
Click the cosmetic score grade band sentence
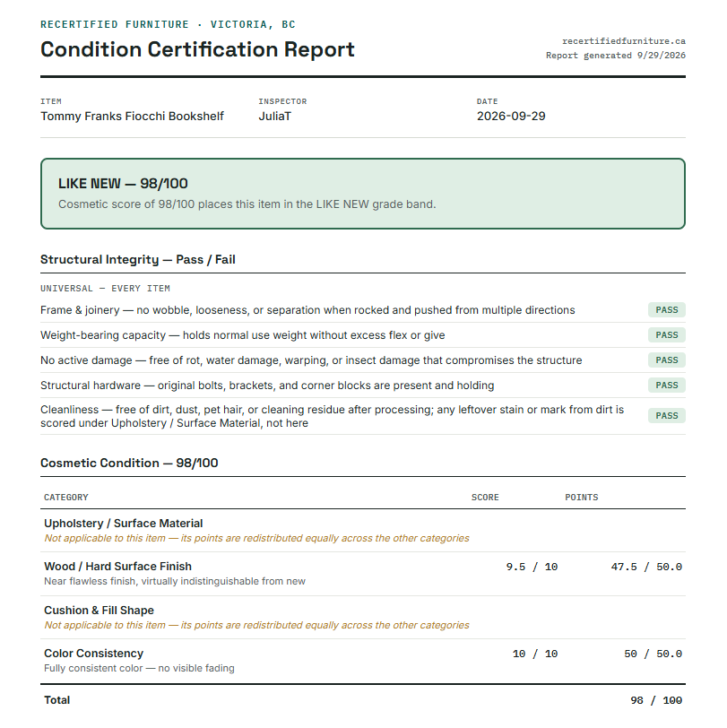coord(247,204)
